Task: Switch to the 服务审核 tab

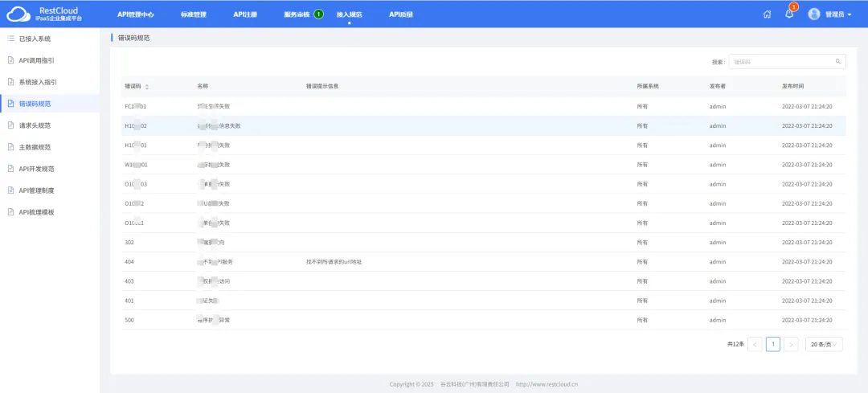Action: pyautogui.click(x=297, y=15)
